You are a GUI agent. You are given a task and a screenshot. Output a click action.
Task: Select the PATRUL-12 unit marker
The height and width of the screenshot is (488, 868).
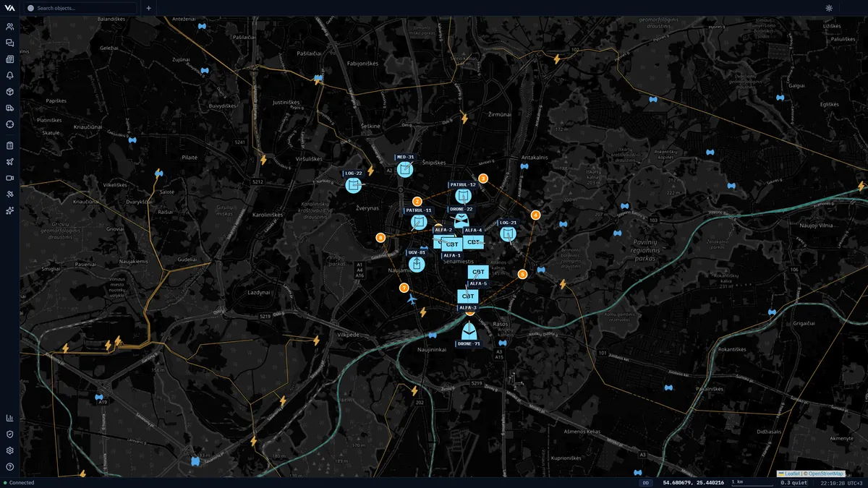[x=464, y=196]
